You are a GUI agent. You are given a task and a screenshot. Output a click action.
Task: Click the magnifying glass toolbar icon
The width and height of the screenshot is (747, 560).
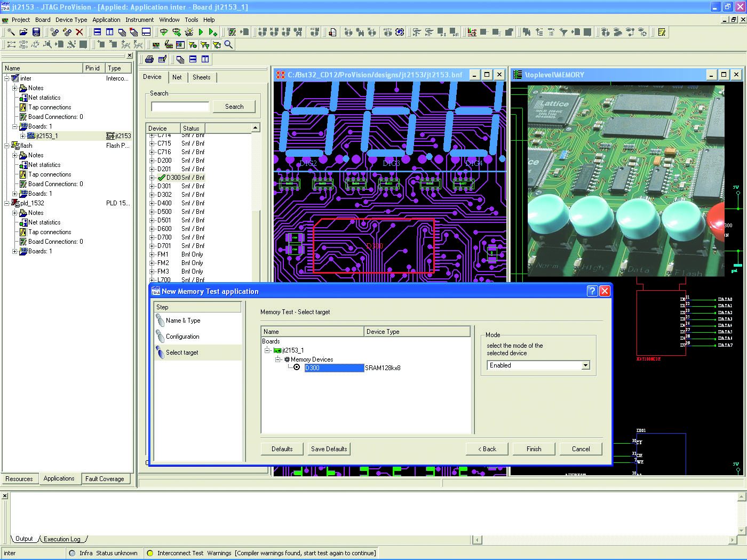pos(228,45)
